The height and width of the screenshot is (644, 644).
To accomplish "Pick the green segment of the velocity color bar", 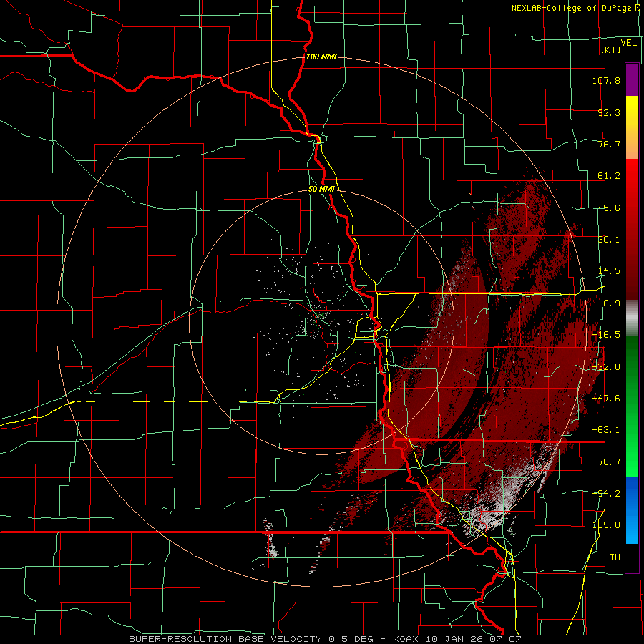I will pos(632,406).
